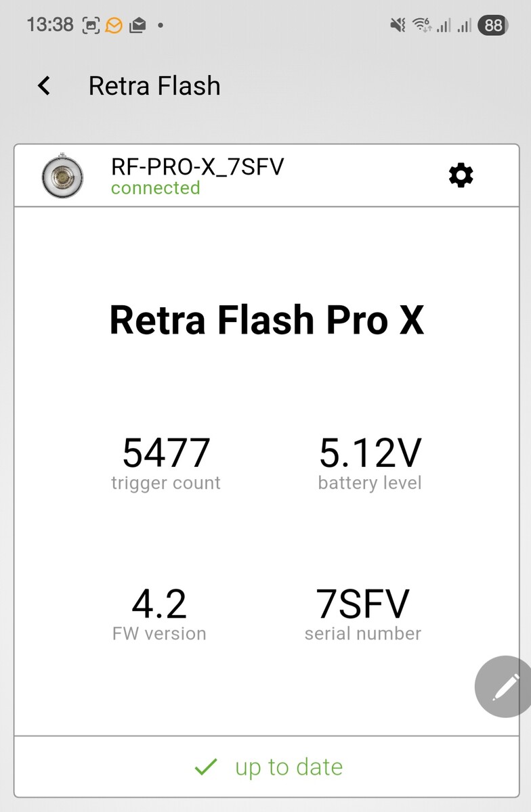Tap the 5.12V battery level reading
The width and height of the screenshot is (531, 812).
pos(370,453)
